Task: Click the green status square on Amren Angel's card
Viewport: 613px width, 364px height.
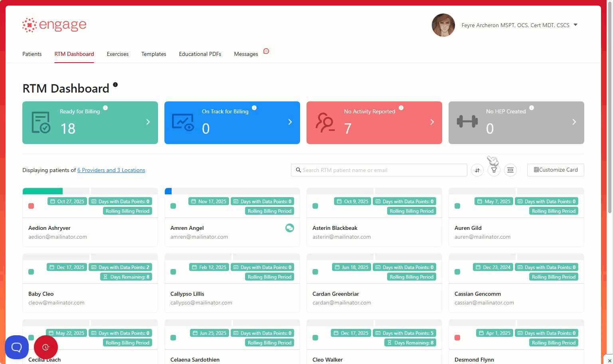Action: coord(173,206)
